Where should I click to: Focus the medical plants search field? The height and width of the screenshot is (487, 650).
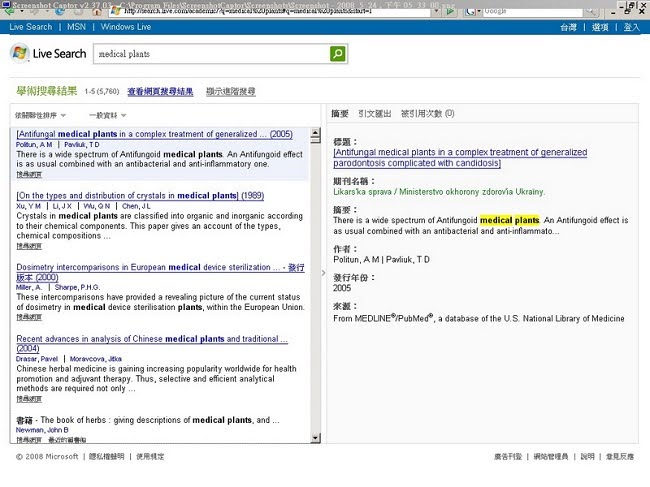click(211, 54)
